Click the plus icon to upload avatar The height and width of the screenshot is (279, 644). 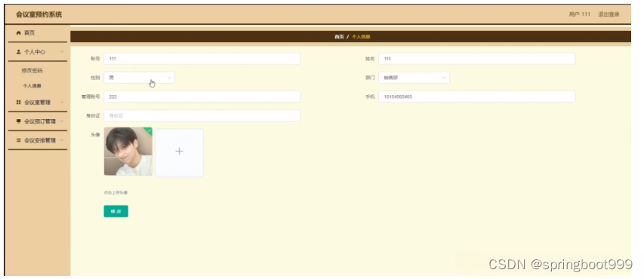(179, 152)
